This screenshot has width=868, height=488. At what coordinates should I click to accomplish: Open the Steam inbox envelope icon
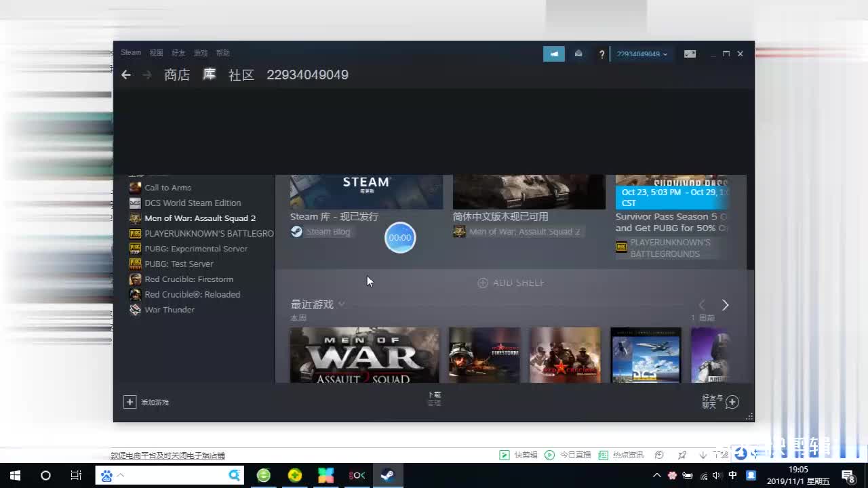tap(578, 54)
